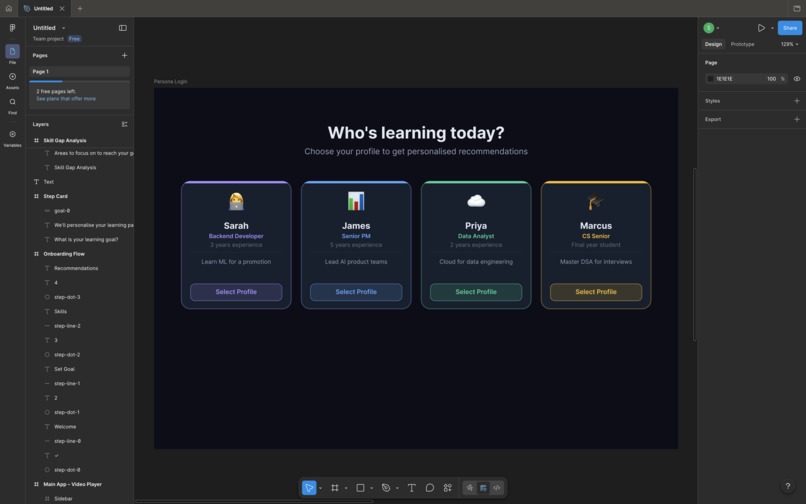Open the File panel in sidebar

[x=12, y=54]
